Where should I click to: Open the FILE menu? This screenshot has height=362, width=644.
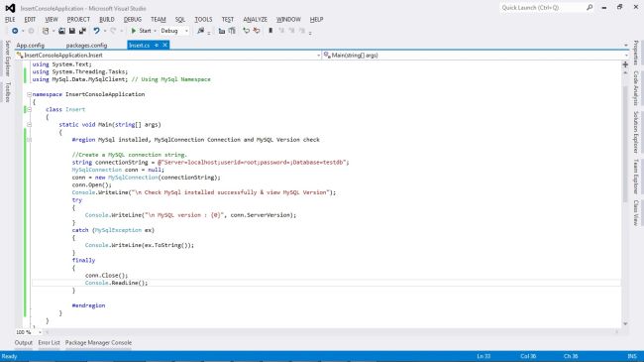tap(10, 19)
